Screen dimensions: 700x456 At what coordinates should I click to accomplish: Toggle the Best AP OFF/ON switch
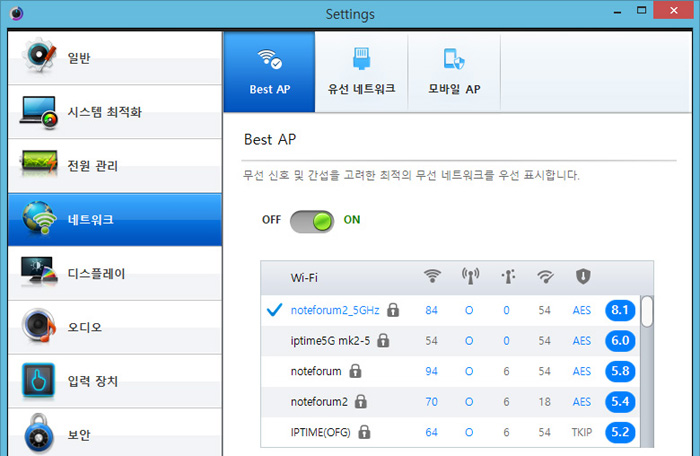[x=312, y=222]
